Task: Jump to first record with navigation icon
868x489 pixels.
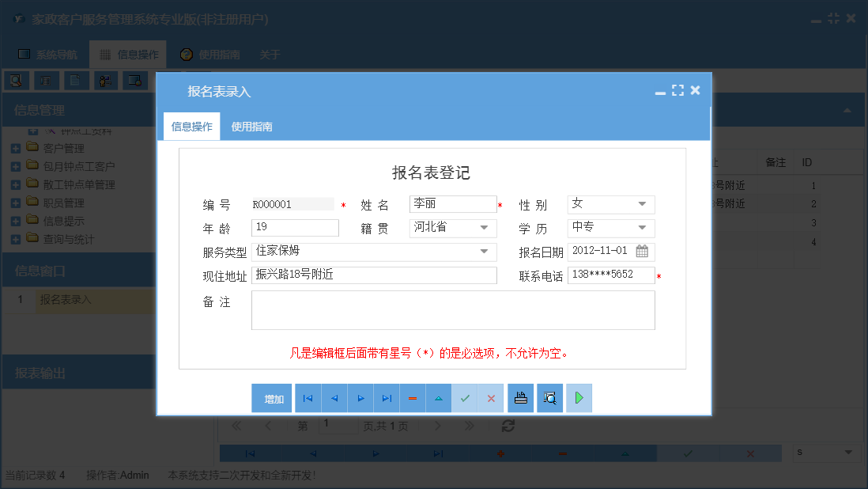Action: click(308, 398)
